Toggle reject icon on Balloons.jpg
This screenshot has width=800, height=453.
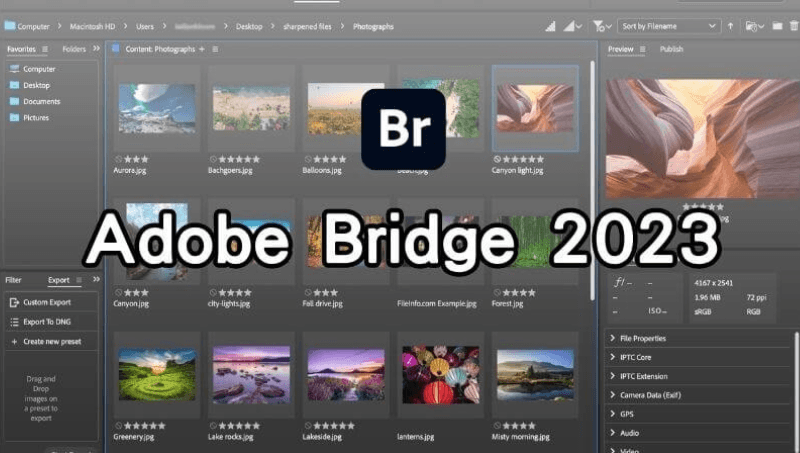pyautogui.click(x=308, y=159)
